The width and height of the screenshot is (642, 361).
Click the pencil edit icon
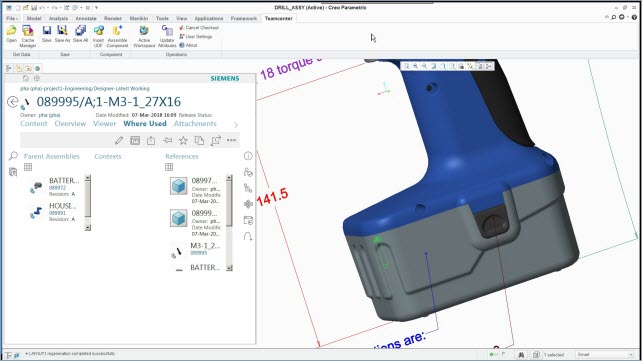[119, 140]
